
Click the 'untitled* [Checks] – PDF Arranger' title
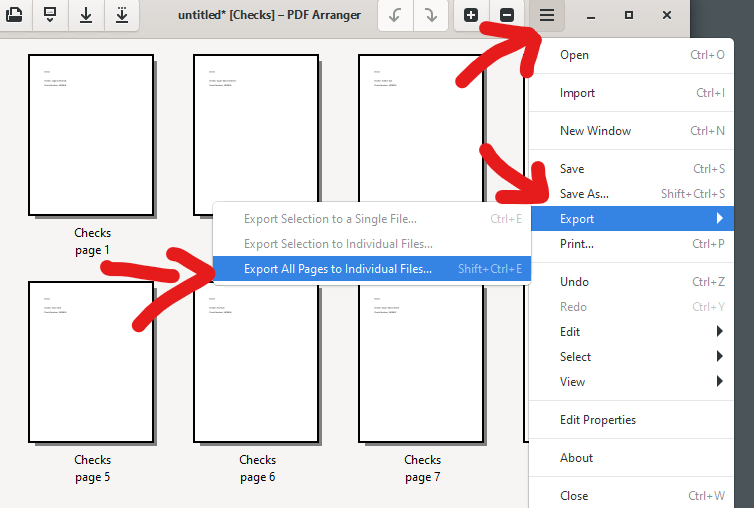pyautogui.click(x=269, y=15)
